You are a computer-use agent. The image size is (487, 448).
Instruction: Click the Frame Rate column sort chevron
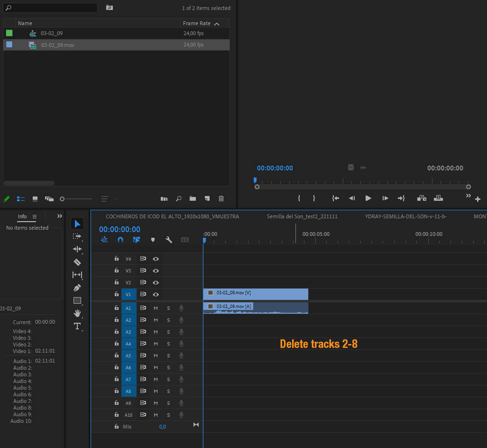tap(217, 23)
